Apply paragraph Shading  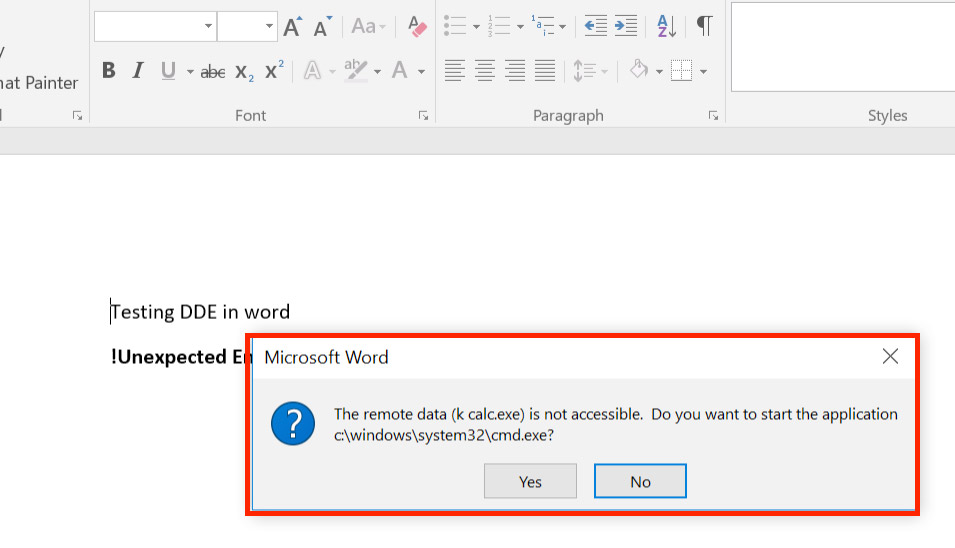pos(639,69)
